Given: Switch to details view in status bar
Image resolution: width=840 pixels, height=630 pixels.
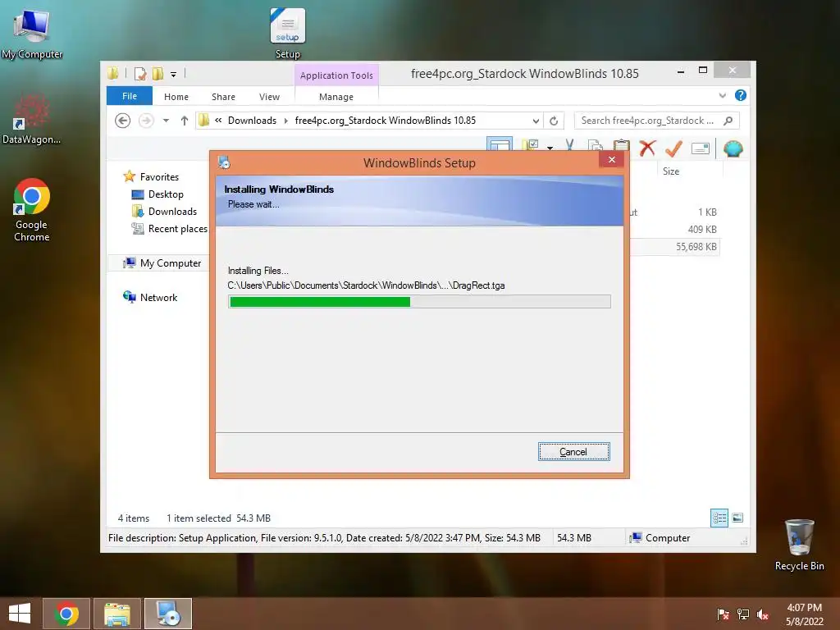Looking at the screenshot, I should pos(719,518).
